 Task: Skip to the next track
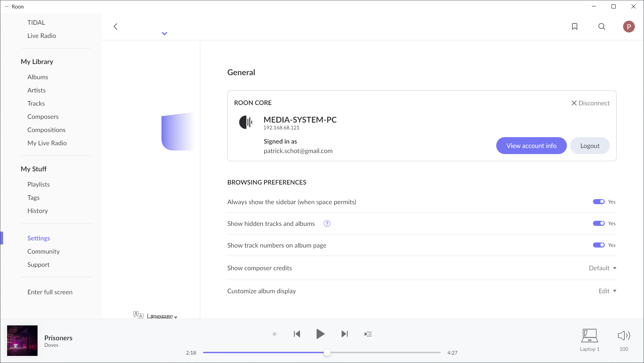tap(344, 334)
